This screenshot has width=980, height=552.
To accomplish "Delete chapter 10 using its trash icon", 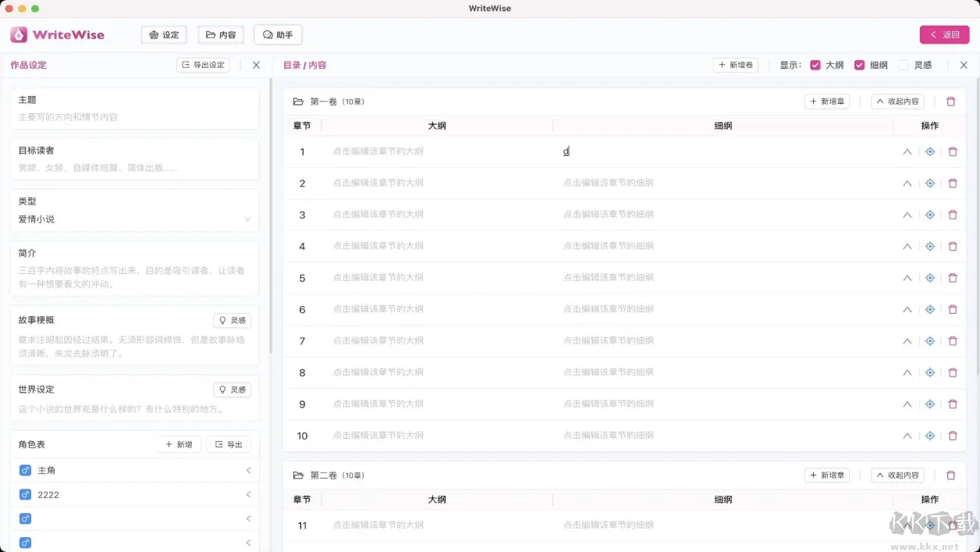I will tap(952, 436).
